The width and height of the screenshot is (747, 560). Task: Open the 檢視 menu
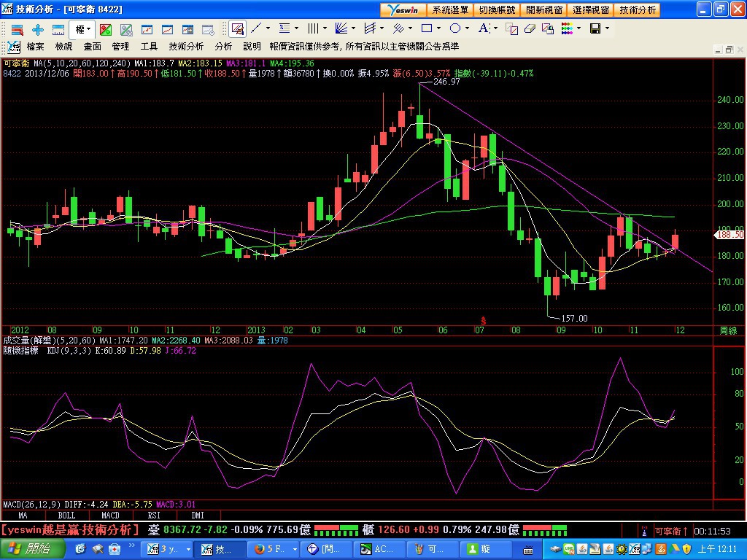(64, 46)
